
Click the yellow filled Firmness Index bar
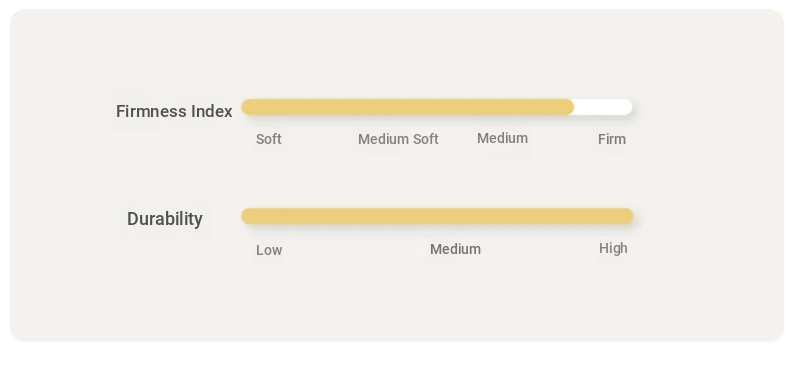coord(408,107)
